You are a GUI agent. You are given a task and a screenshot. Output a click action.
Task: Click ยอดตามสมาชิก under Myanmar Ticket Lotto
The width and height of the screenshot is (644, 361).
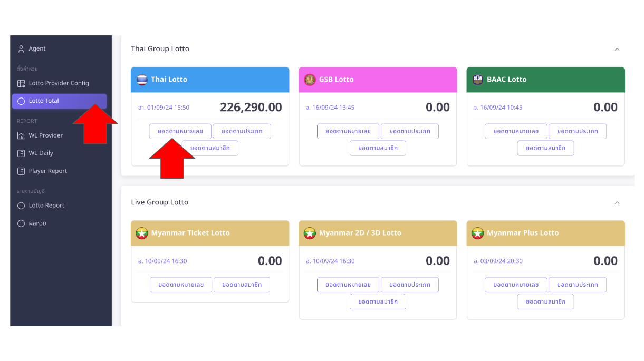[242, 285]
